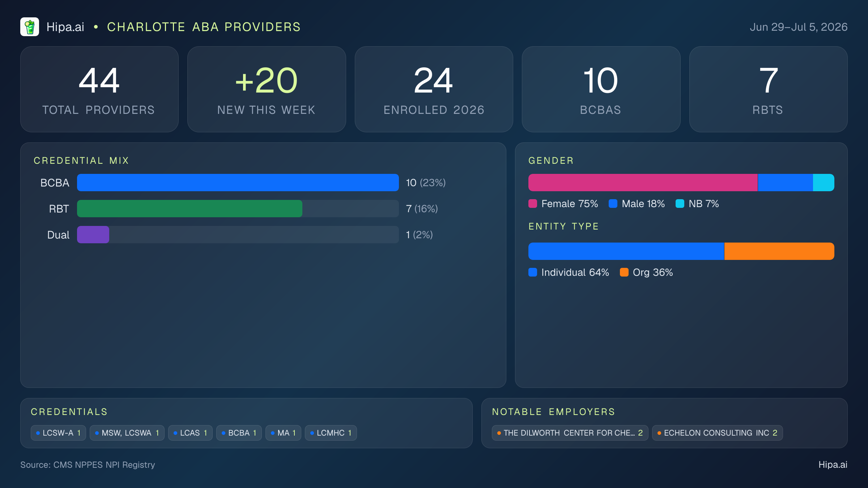The height and width of the screenshot is (488, 868).
Task: Click the orange Org legend swatch
Action: click(624, 272)
